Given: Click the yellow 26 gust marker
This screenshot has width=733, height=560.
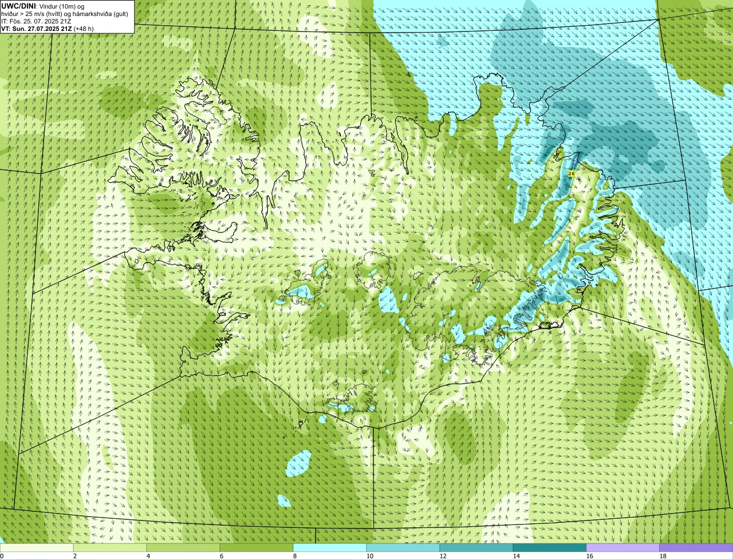Looking at the screenshot, I should (x=572, y=173).
